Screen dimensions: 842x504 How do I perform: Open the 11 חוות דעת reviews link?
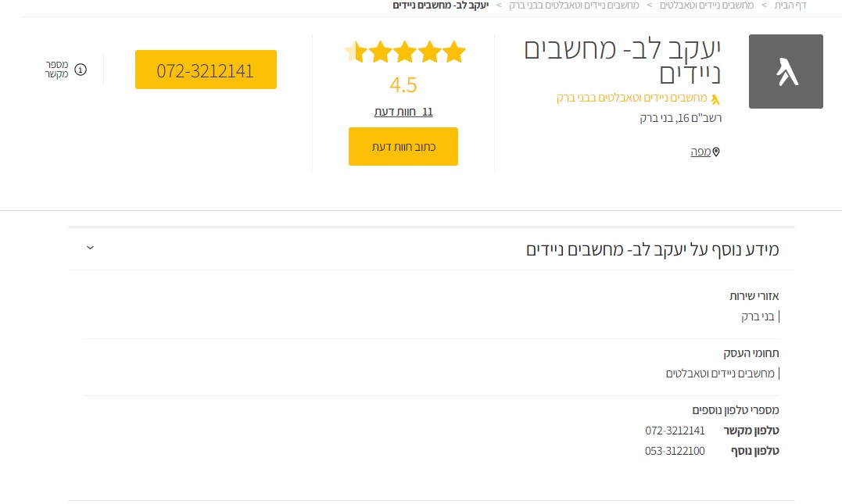click(x=403, y=111)
